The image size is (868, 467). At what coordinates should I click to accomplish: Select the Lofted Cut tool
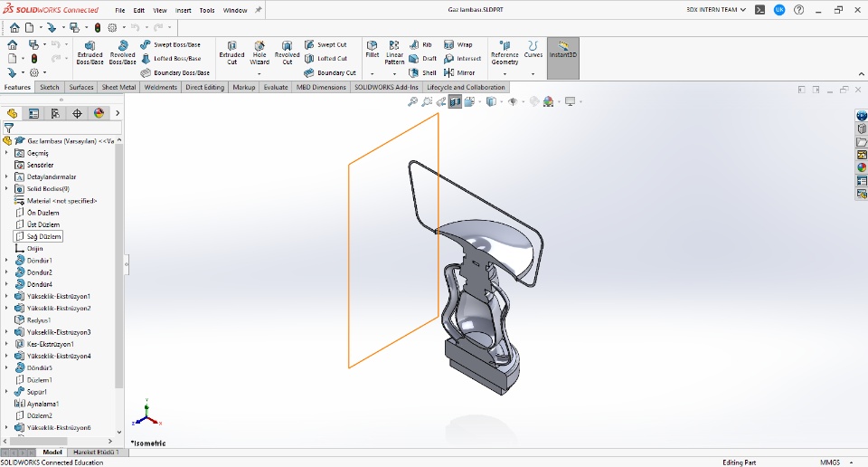tap(325, 59)
